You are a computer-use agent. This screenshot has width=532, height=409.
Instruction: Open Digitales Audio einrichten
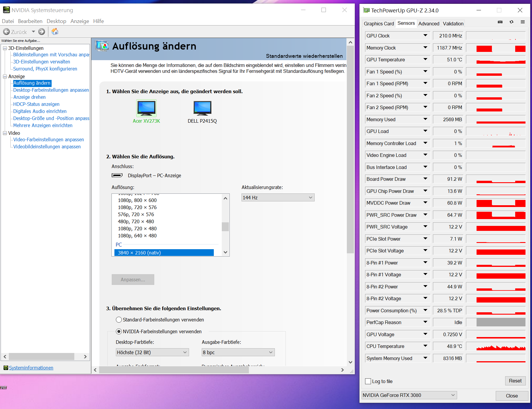coord(40,111)
